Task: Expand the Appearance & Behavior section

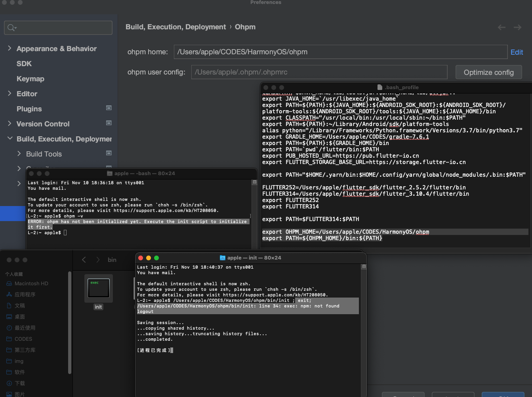Action: tap(10, 48)
